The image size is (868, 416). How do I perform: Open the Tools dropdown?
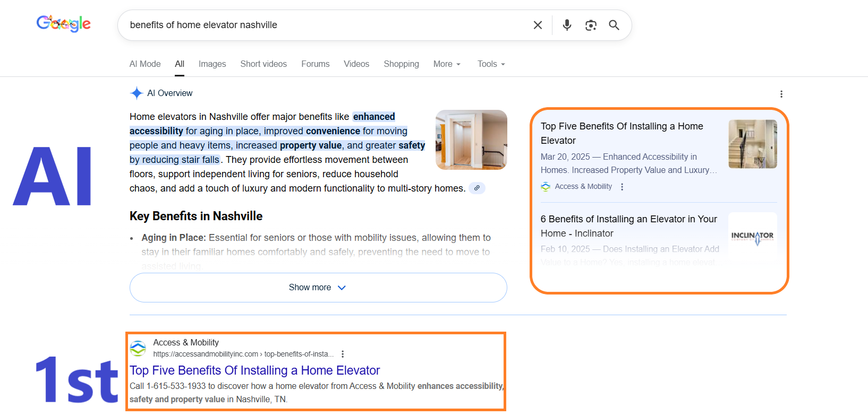491,64
